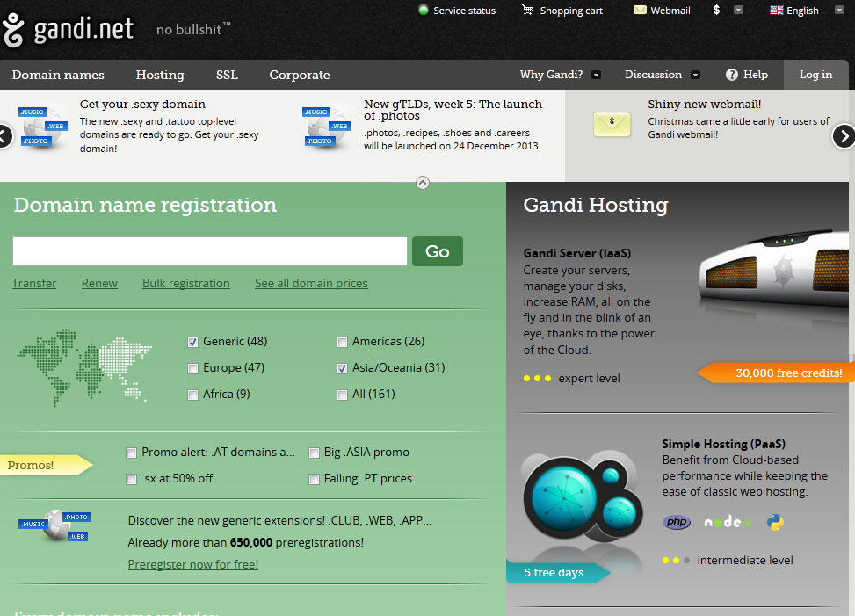
Task: Click the Python logo under Simple Hosting
Action: pyautogui.click(x=775, y=522)
